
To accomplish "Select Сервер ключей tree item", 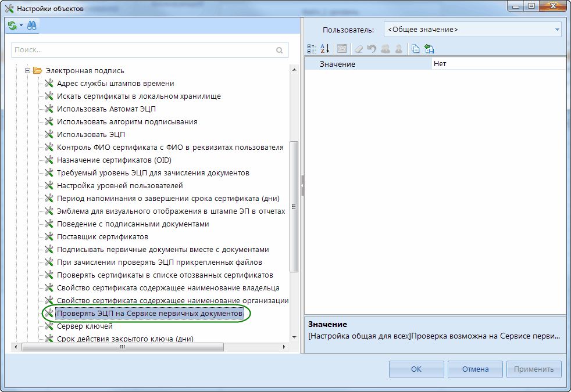I will tap(84, 326).
